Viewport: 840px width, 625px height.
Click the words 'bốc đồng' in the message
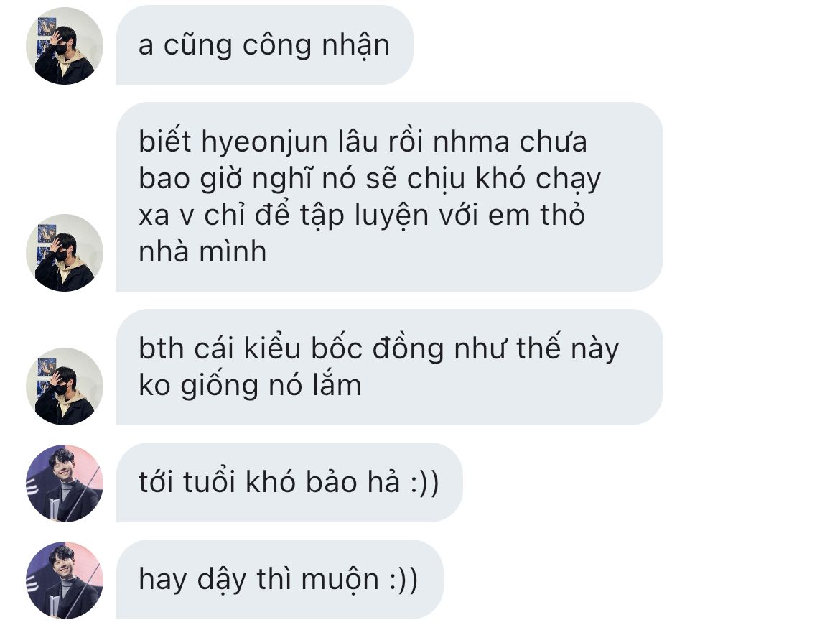click(x=378, y=348)
